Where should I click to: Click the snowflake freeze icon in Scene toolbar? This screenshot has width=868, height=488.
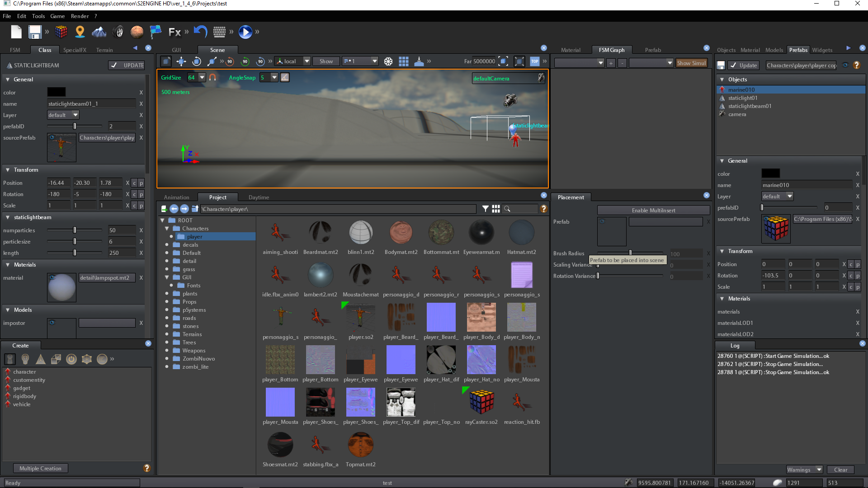pos(388,61)
